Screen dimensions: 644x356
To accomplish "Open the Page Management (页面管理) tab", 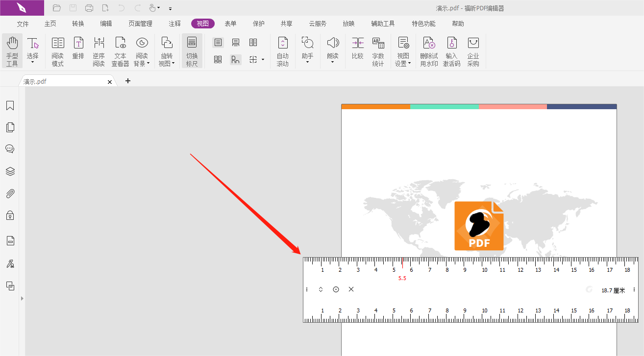I will pos(140,24).
